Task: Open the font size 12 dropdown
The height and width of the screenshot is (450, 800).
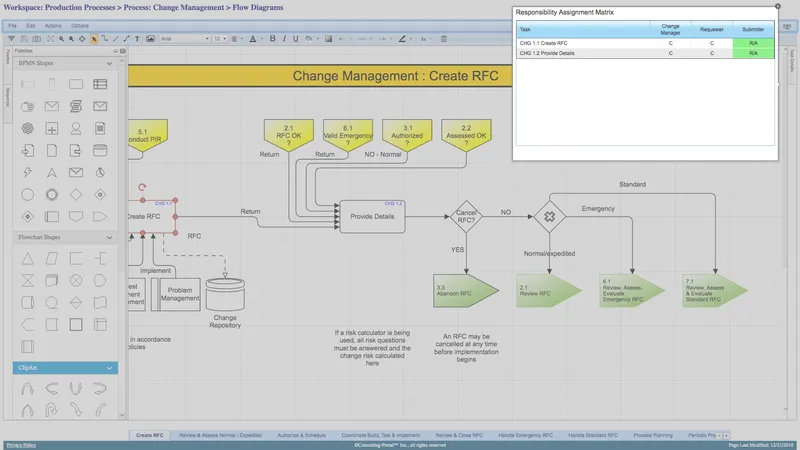Action: 220,39
